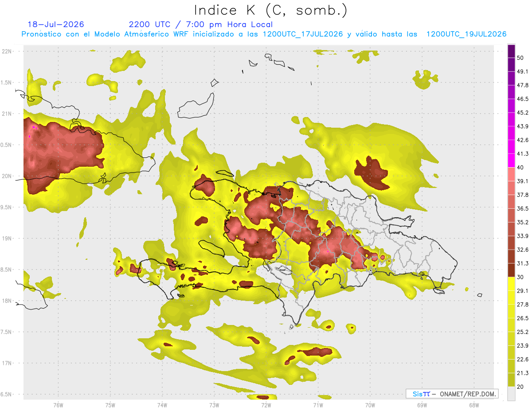Select the '69W' longitude label

click(422, 405)
